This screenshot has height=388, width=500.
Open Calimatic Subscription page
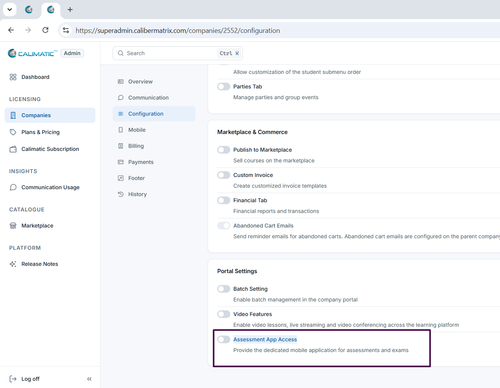50,149
